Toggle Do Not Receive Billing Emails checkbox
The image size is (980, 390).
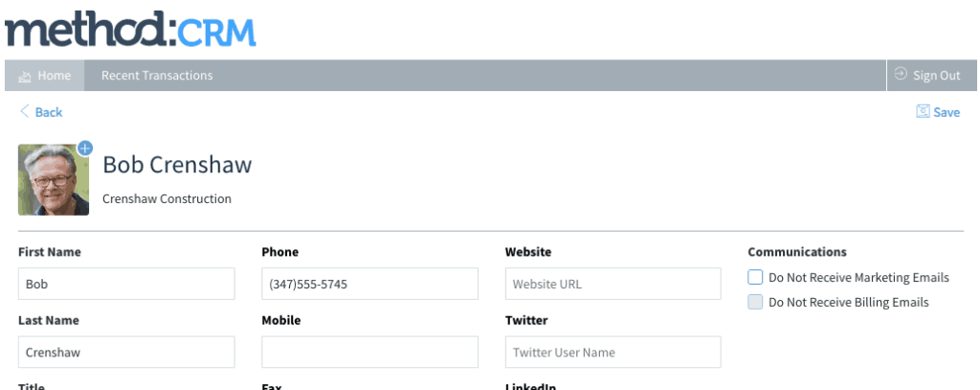755,303
